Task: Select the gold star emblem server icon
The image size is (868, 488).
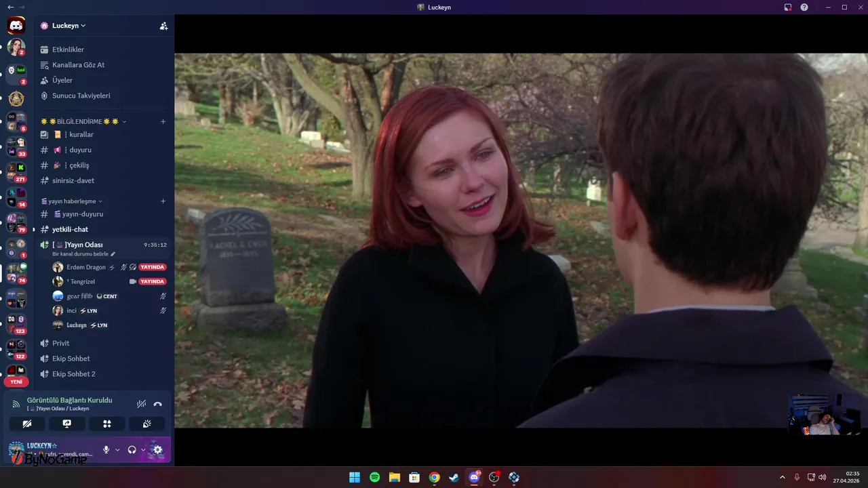Action: pyautogui.click(x=16, y=98)
